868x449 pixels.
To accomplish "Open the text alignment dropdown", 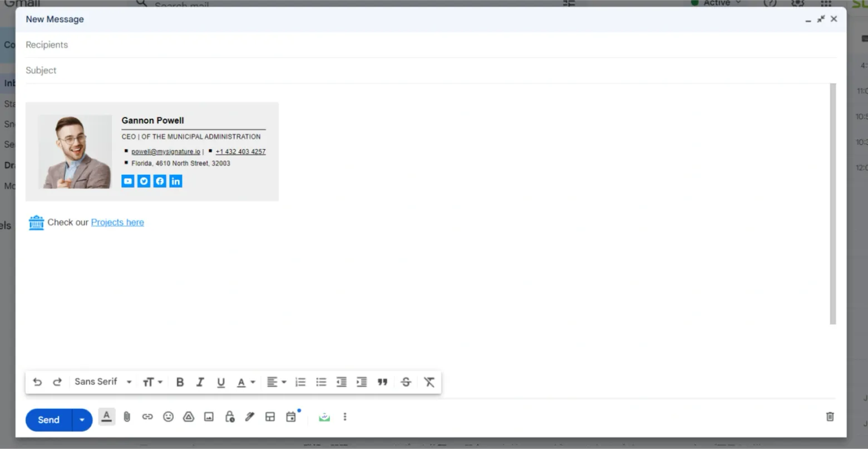I will click(x=276, y=382).
